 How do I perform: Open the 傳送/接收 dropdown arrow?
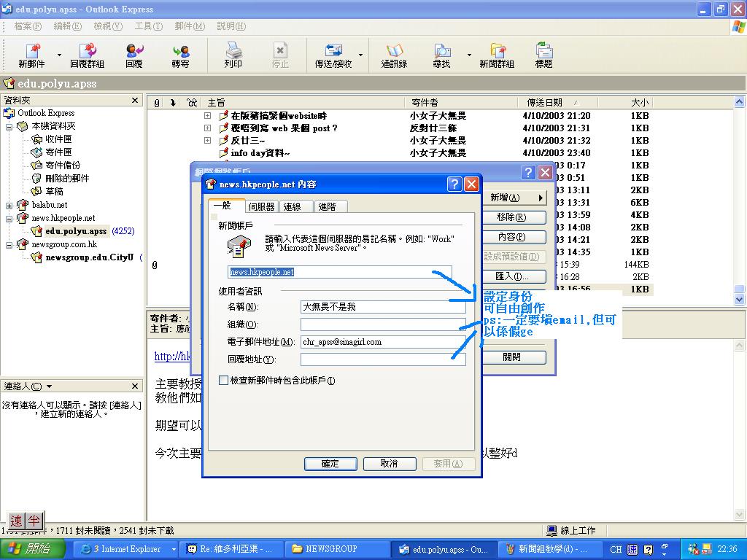point(360,55)
